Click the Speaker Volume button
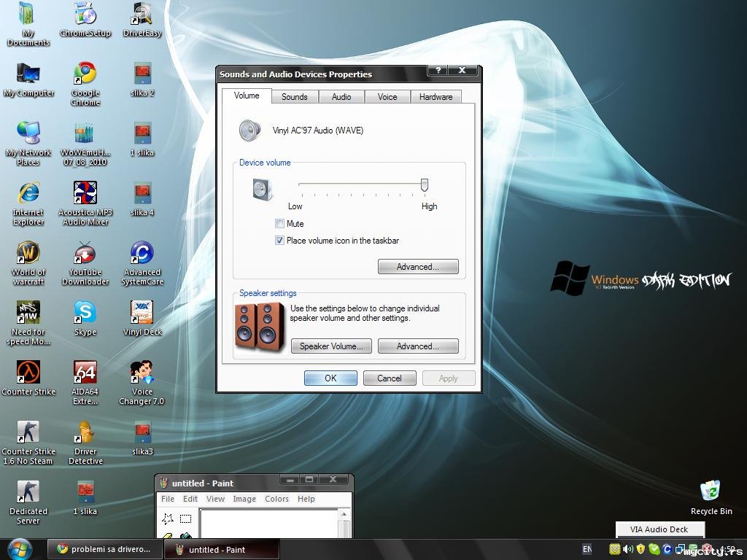 tap(331, 346)
